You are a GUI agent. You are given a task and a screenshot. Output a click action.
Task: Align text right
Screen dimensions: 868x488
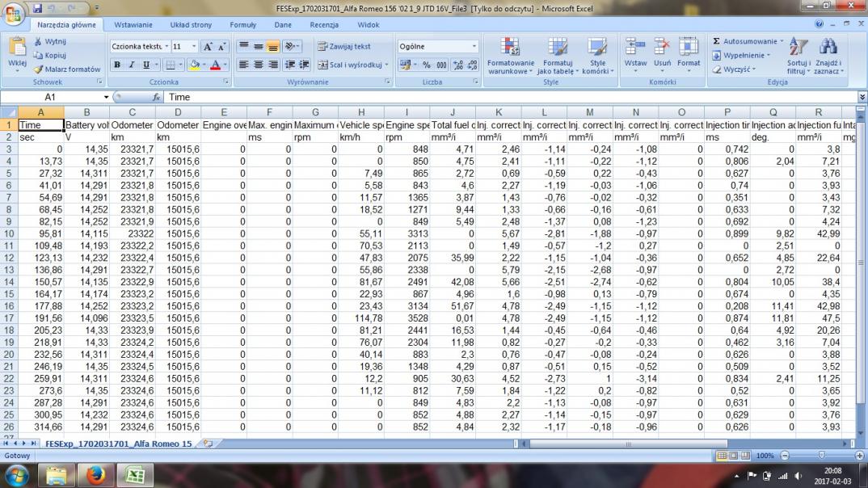point(273,65)
